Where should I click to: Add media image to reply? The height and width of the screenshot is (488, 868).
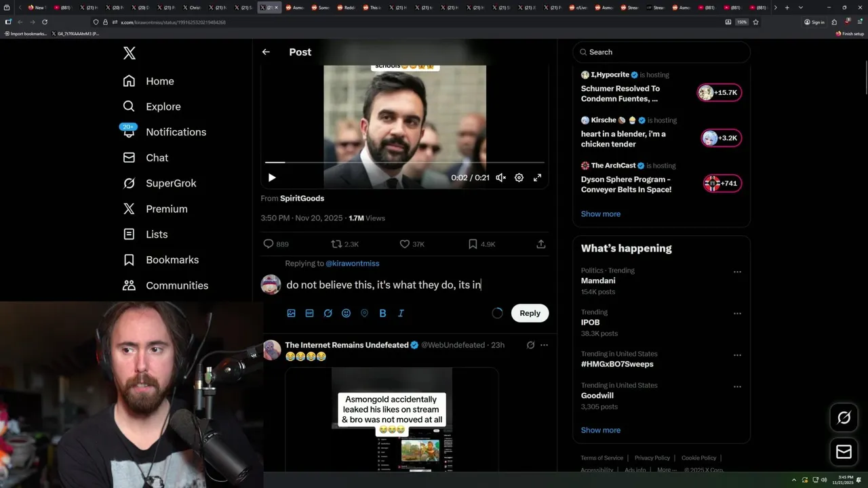click(291, 313)
